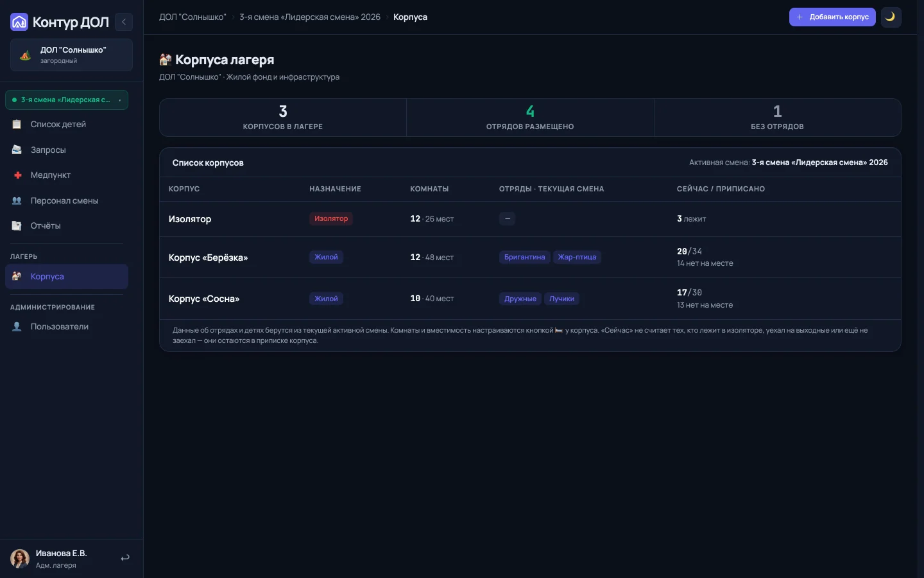Click the Лучики squad tag
This screenshot has width=924, height=578.
coord(561,299)
